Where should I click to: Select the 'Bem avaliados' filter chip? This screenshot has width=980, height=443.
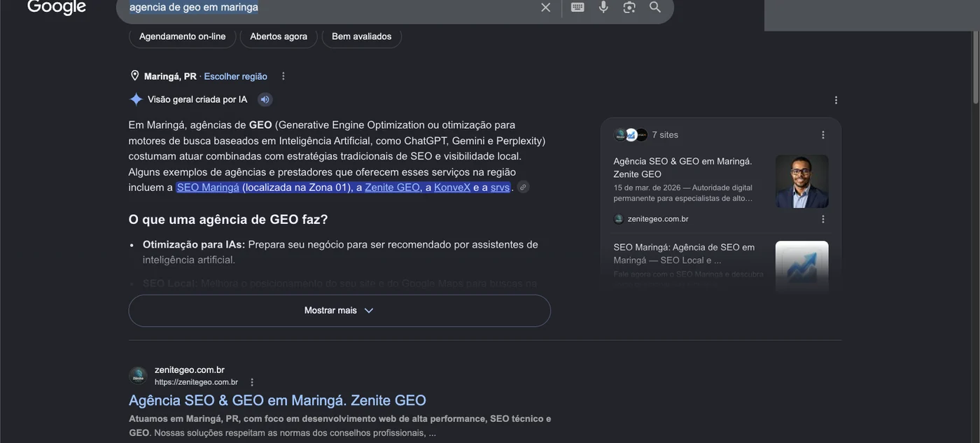pos(362,36)
